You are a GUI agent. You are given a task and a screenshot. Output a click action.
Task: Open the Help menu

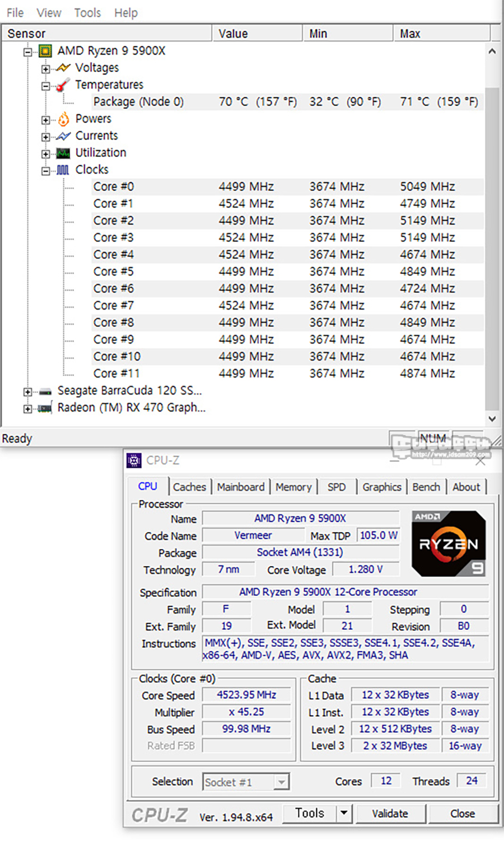tap(126, 12)
